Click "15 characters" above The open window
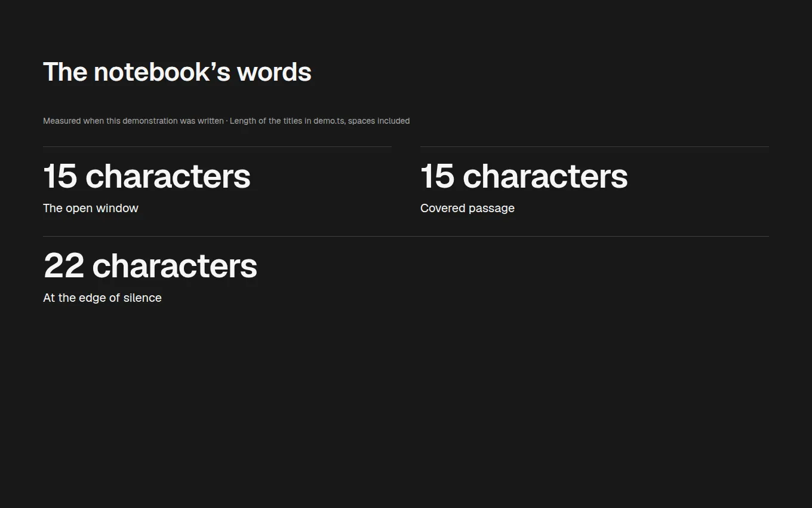 click(x=147, y=176)
